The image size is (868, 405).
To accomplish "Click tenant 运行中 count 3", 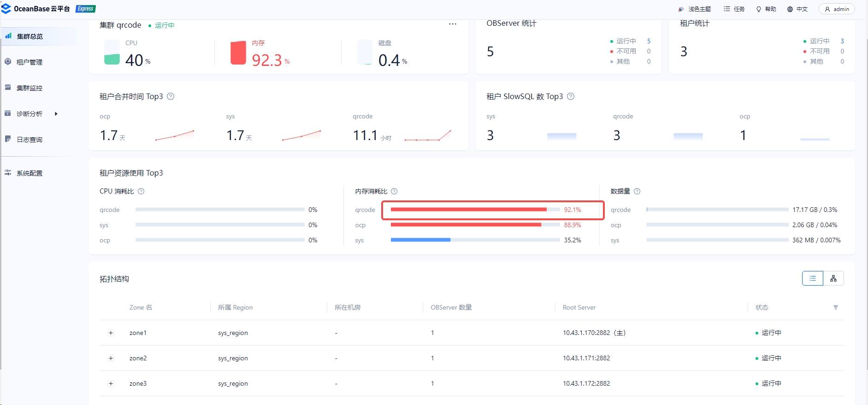I will click(x=842, y=41).
